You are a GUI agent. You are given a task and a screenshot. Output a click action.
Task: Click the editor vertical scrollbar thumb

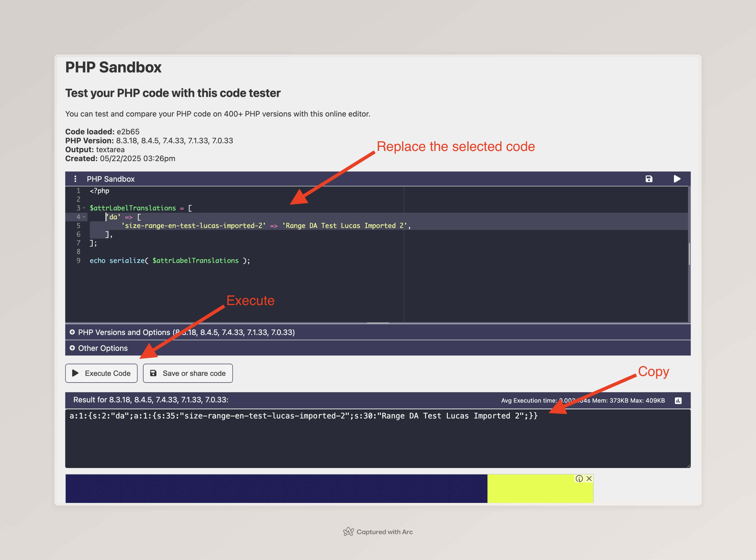click(689, 254)
